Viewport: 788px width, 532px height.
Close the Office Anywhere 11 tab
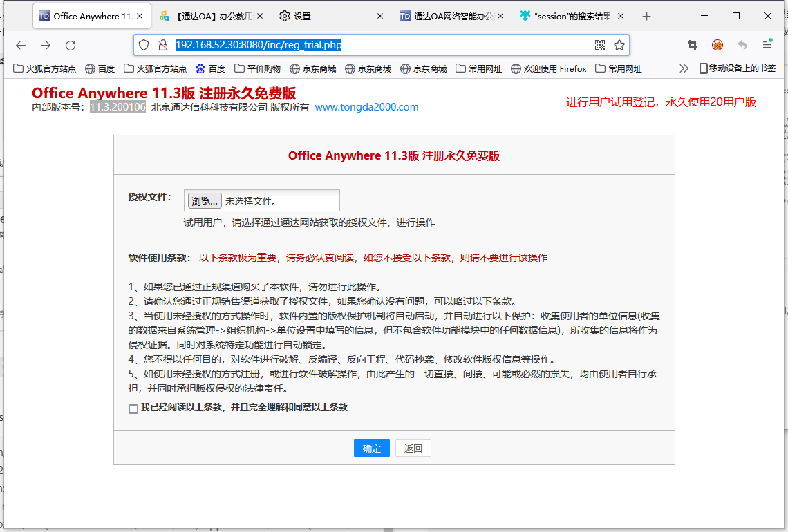[140, 16]
